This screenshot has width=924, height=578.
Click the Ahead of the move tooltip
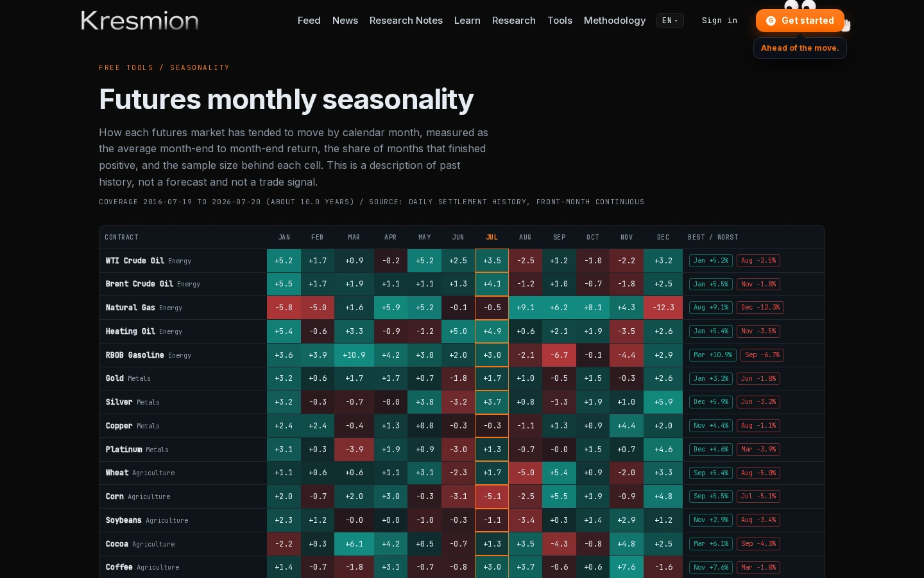coord(800,48)
